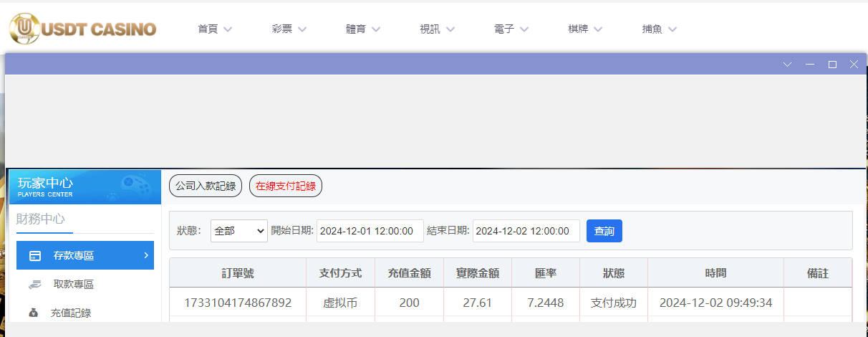
Task: Click the 支付方式 column header
Action: tap(340, 273)
